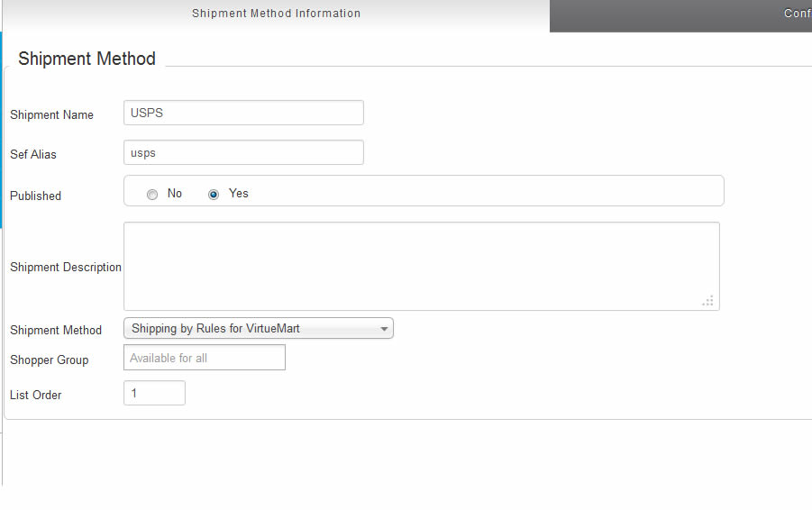Click the Sef Alias field containing usps
The height and width of the screenshot is (510, 812).
243,152
